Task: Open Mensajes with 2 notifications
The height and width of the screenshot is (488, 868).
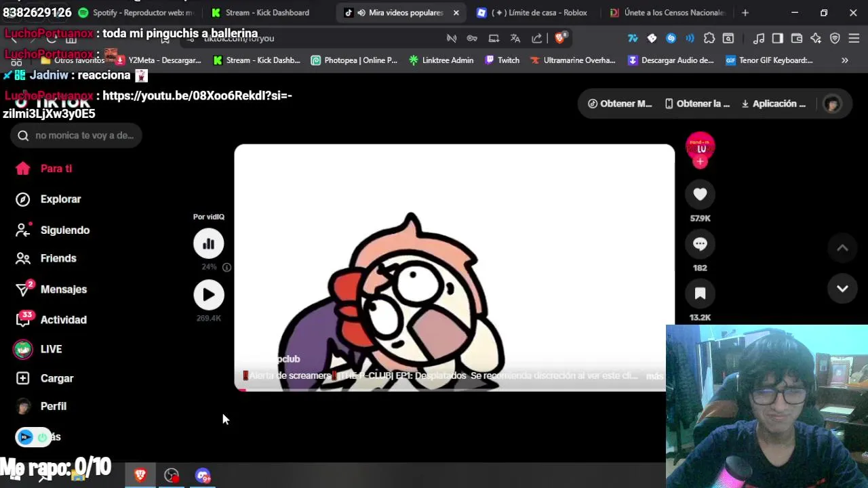Action: [x=52, y=289]
